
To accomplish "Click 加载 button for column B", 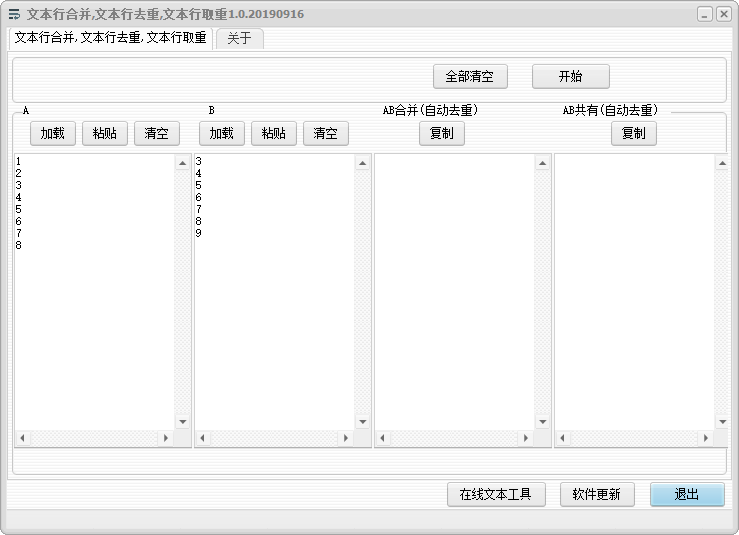I will (221, 133).
